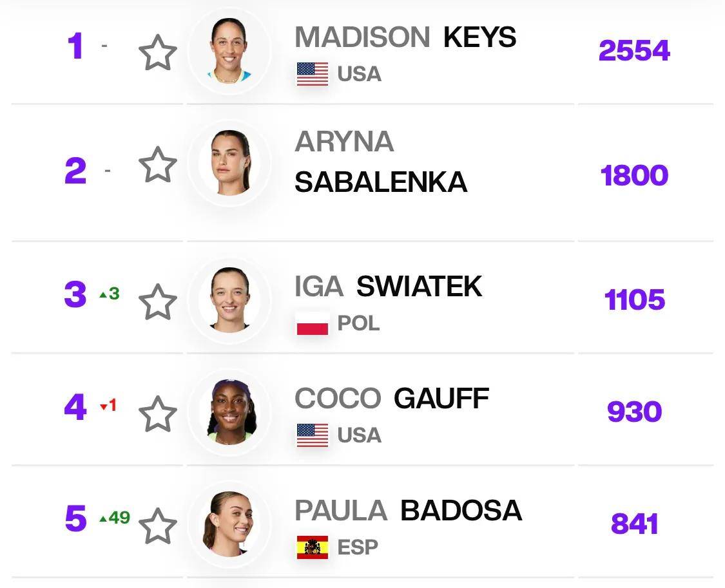The width and height of the screenshot is (725, 588).
Task: Add Paula Badosa to favorites via star
Action: pyautogui.click(x=158, y=526)
